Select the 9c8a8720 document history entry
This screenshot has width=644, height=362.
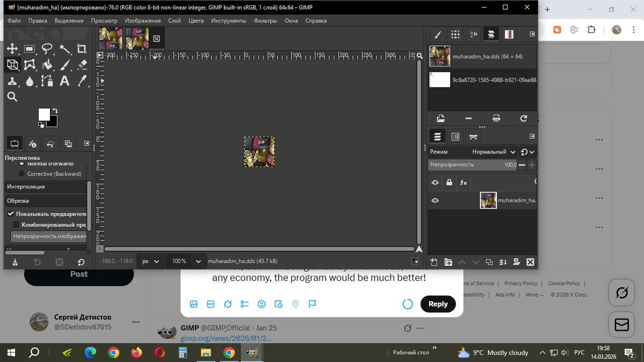482,80
